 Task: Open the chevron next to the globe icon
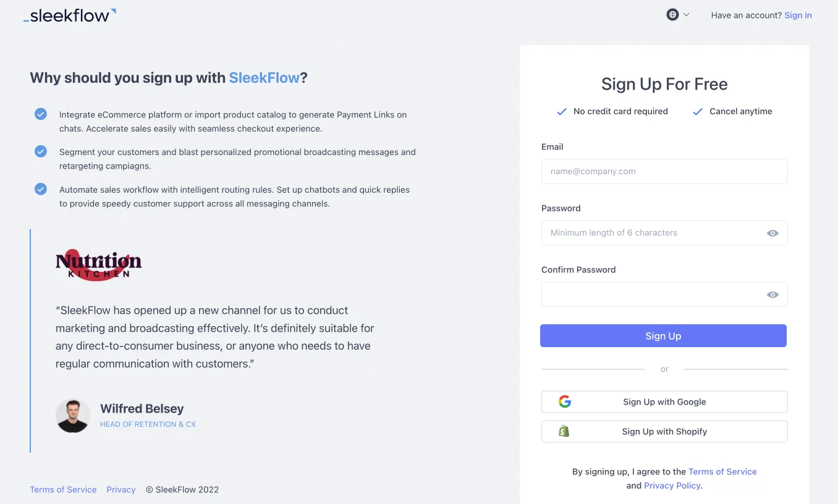686,14
